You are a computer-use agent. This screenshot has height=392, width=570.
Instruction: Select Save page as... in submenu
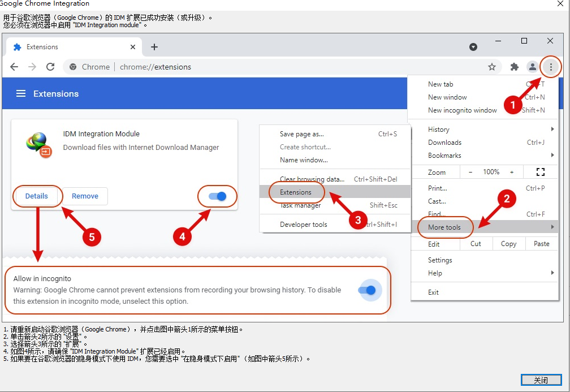[335, 134]
